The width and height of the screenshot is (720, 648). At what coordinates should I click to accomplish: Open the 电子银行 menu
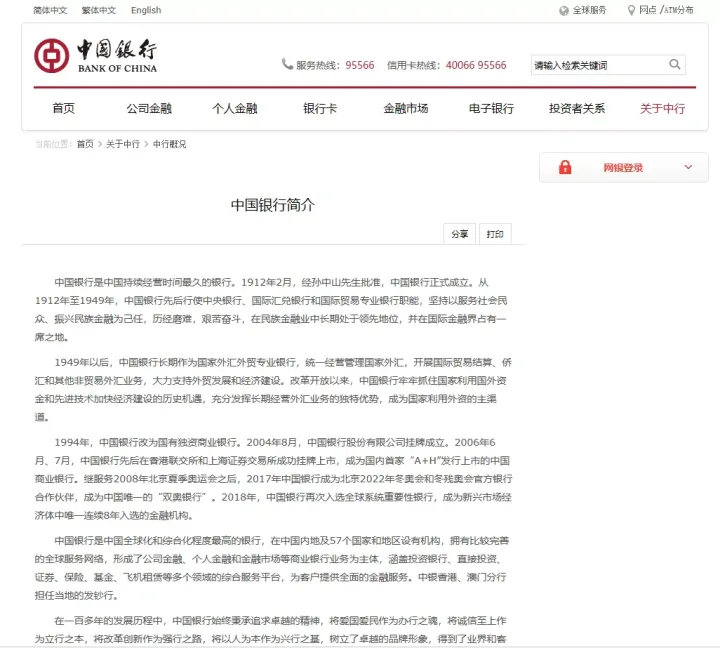point(491,108)
